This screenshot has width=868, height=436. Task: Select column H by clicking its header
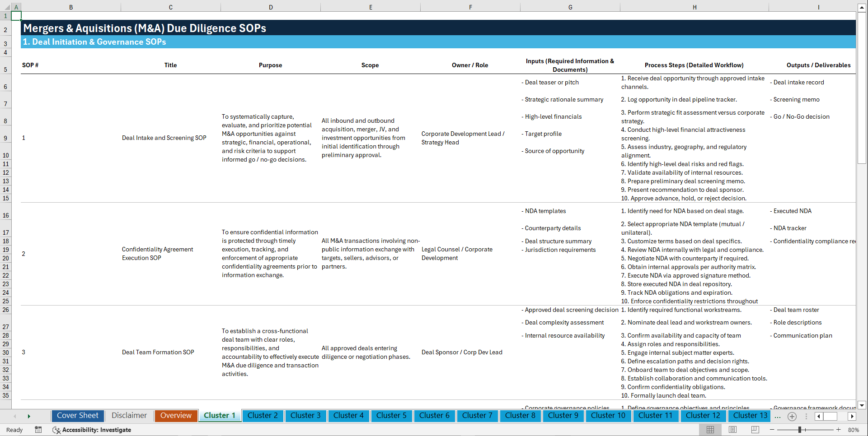pos(694,7)
